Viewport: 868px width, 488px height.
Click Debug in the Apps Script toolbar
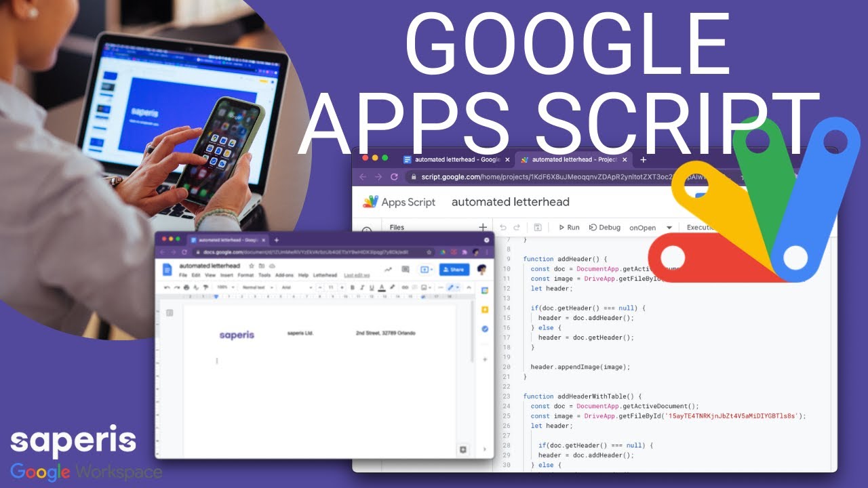click(x=605, y=228)
